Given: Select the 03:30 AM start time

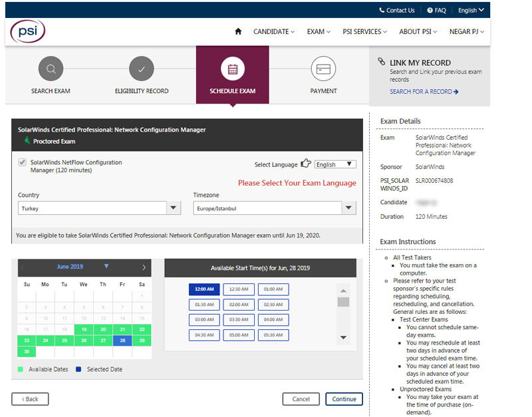Looking at the screenshot, I should (239, 320).
